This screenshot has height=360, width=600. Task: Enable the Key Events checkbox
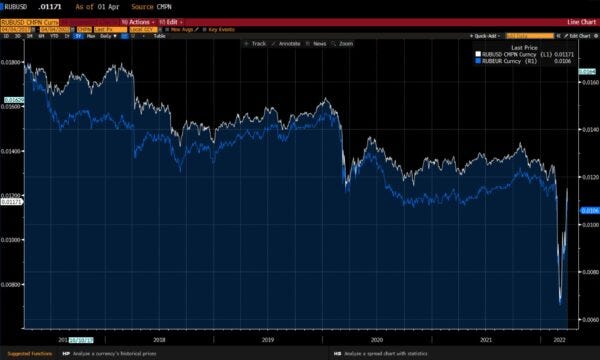[205, 29]
